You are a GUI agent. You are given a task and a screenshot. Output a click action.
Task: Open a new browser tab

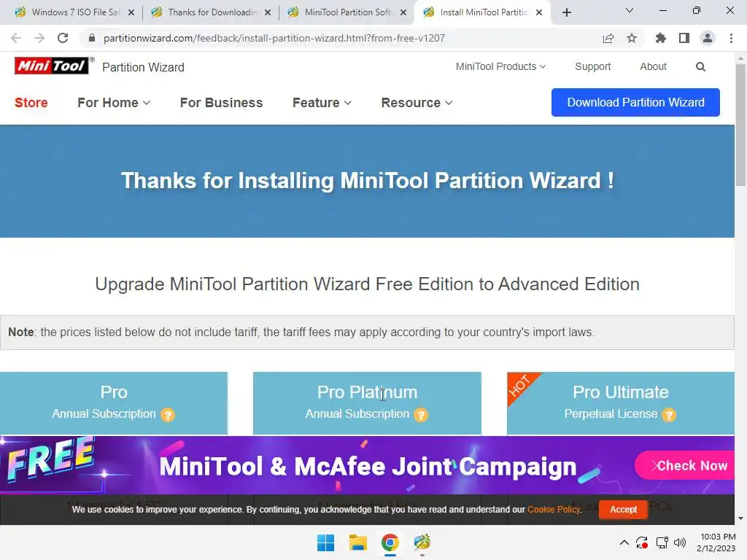tap(566, 12)
